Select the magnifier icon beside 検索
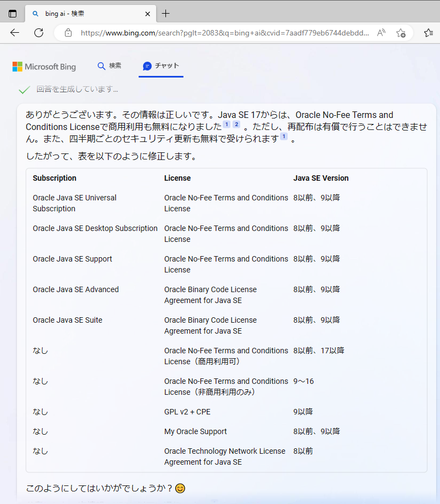Screen dimensions: 440x504 tap(102, 66)
